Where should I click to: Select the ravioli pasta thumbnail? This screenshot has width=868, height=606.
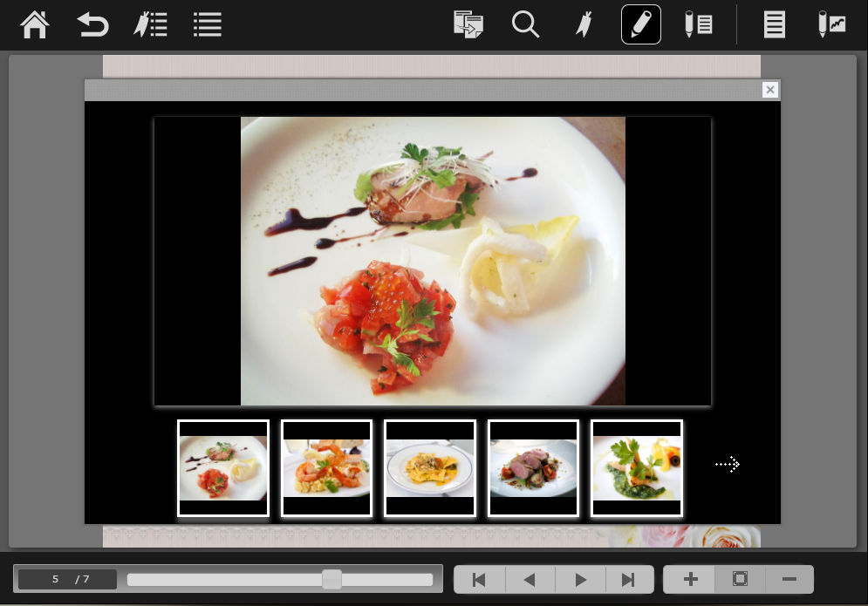tap(430, 468)
